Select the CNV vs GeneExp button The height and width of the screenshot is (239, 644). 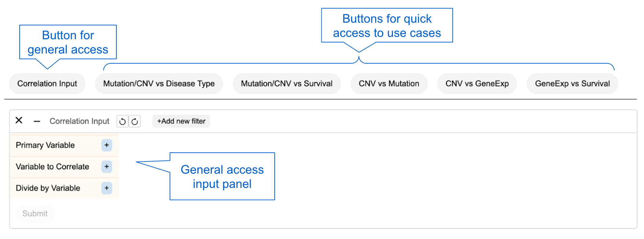coord(477,84)
